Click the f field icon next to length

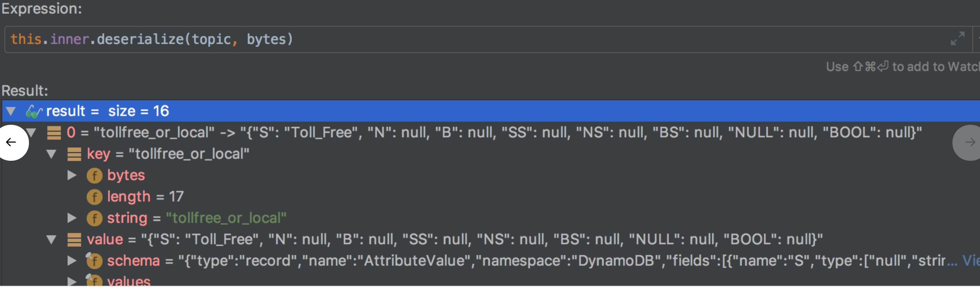pyautogui.click(x=94, y=196)
